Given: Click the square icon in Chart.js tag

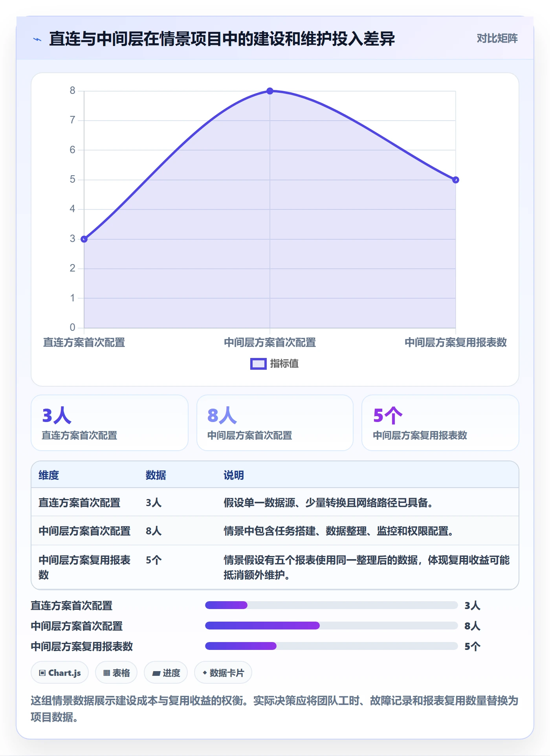Looking at the screenshot, I should coord(42,673).
